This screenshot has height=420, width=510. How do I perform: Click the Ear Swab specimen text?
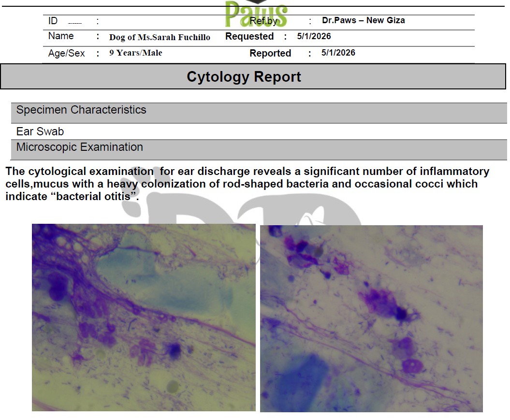[40, 131]
